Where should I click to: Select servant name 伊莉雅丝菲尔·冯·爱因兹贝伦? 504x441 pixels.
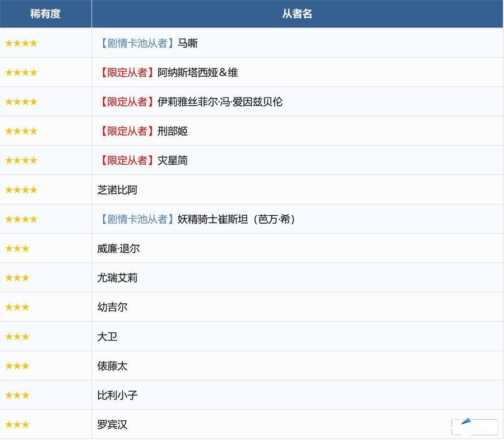tap(220, 102)
